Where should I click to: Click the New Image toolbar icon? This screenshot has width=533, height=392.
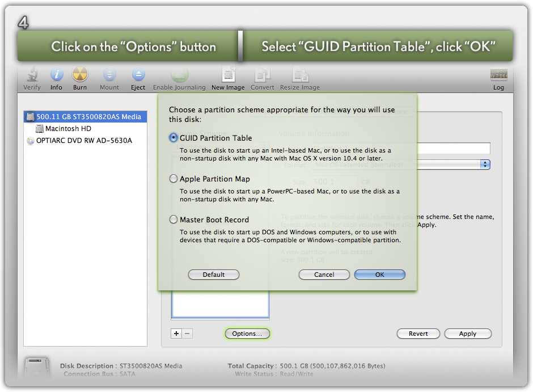(x=229, y=74)
